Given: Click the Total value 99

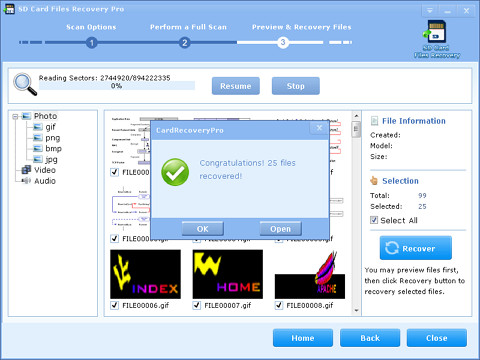Looking at the screenshot, I should click(x=422, y=196).
